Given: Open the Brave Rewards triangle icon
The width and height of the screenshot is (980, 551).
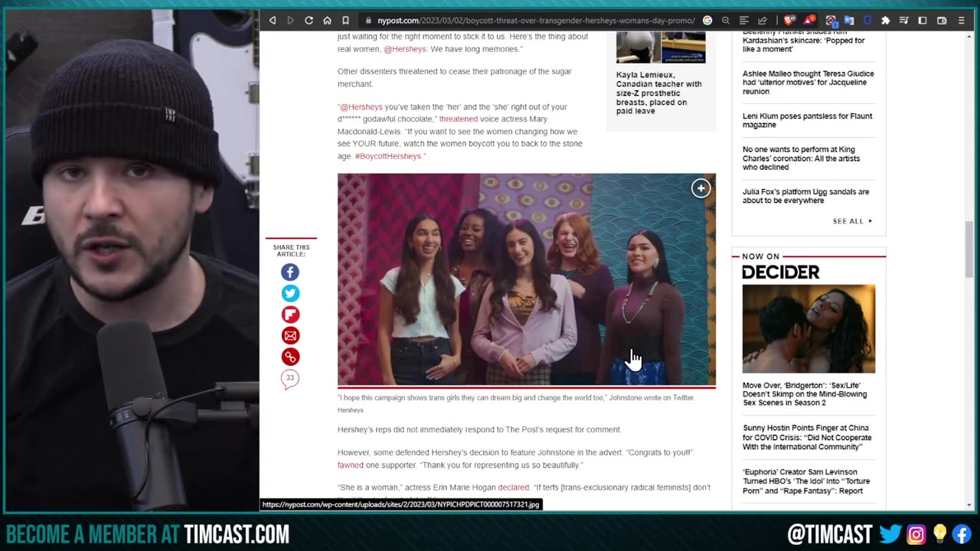Looking at the screenshot, I should click(x=810, y=21).
